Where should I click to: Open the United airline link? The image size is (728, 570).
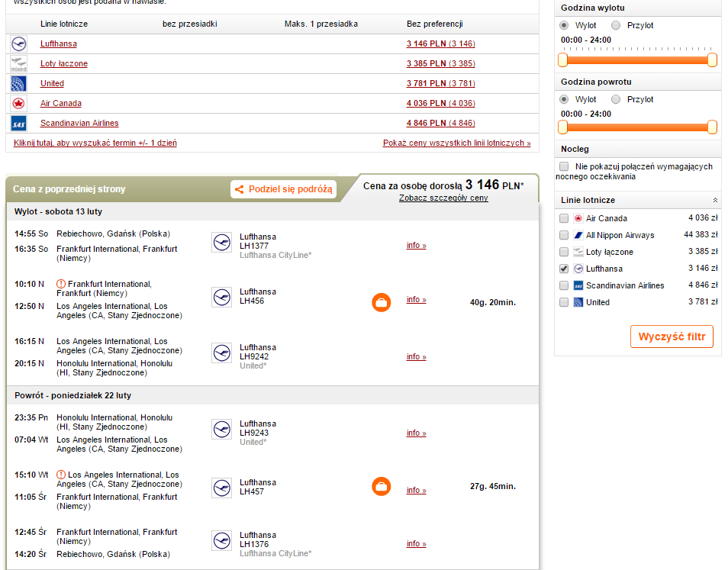pos(52,83)
